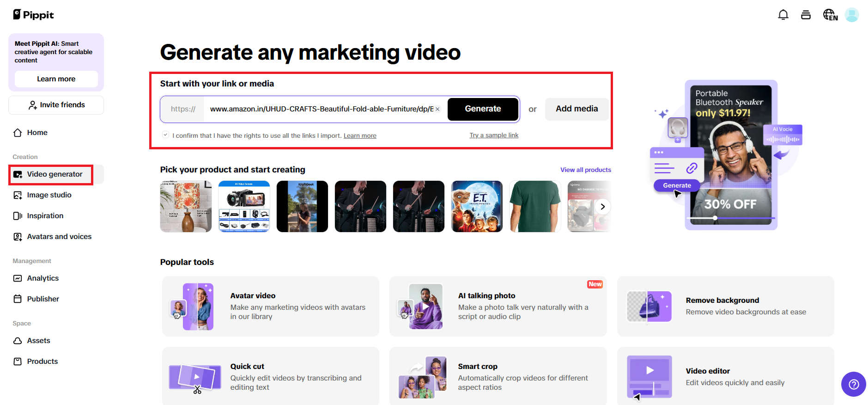Viewport: 868px width, 405px height.
Task: Click the Learn more button in promo card
Action: tap(56, 79)
